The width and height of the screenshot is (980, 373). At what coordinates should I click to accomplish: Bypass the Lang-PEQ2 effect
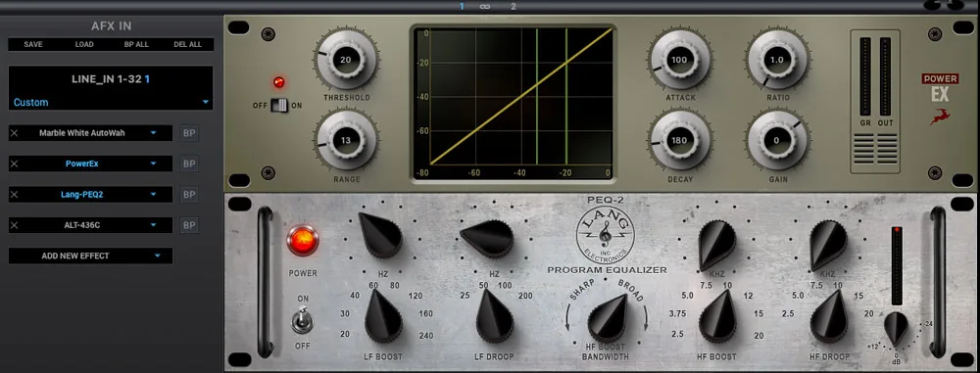click(x=189, y=194)
